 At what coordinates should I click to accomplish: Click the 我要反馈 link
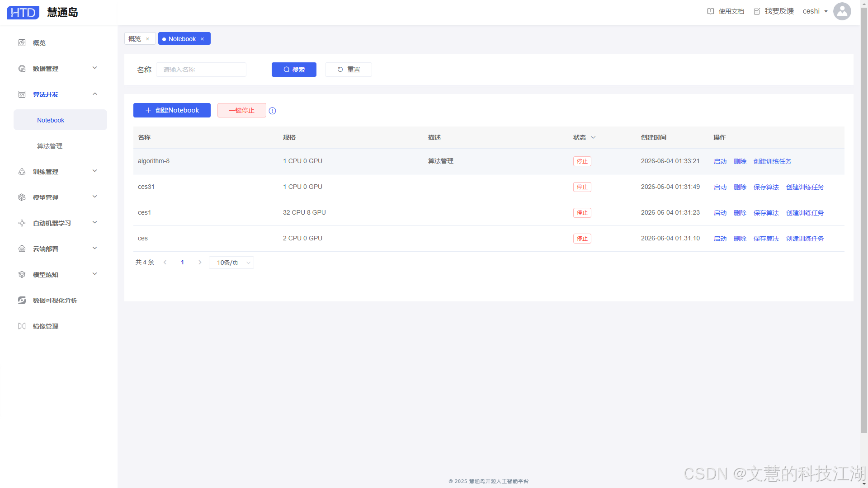point(779,11)
